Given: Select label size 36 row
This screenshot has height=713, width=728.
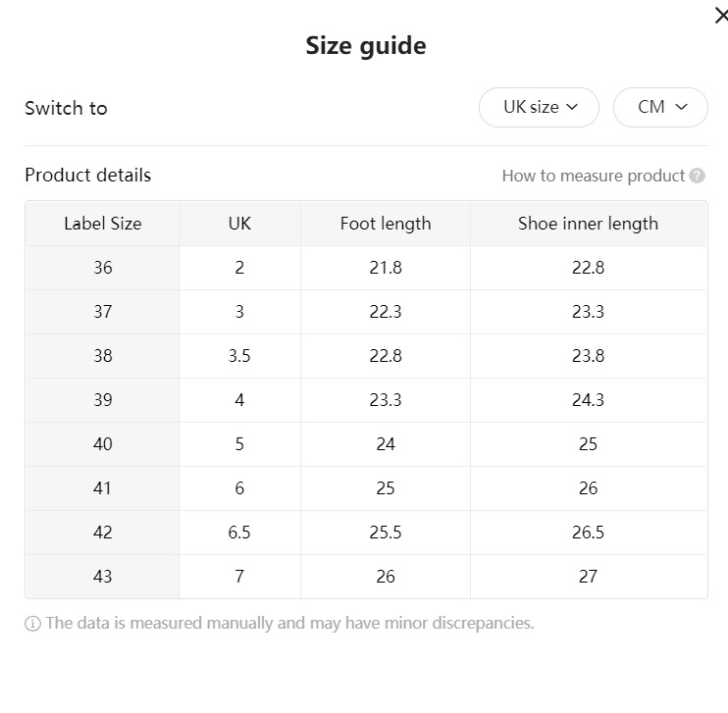Looking at the screenshot, I should (x=102, y=268).
